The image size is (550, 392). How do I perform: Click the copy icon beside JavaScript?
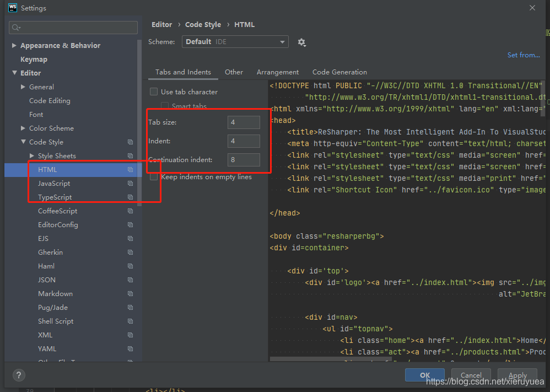130,183
